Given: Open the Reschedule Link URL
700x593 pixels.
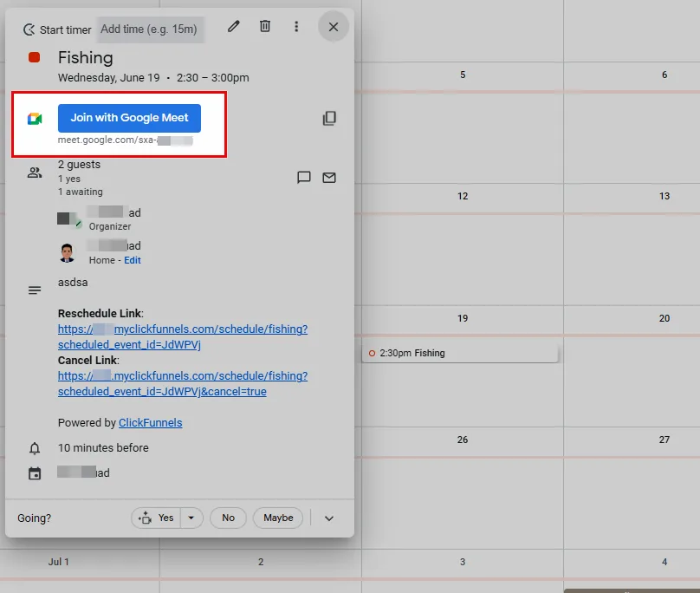Looking at the screenshot, I should 183,336.
